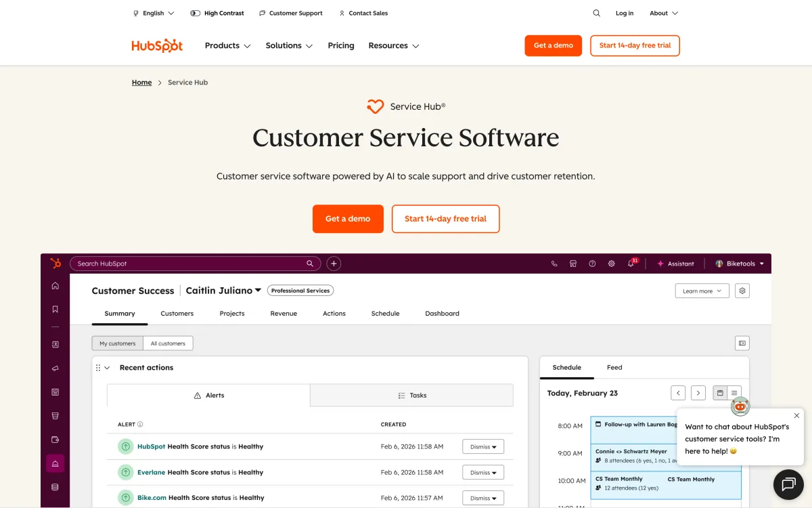Open the marketplace store icon in the top bar
The image size is (812, 508).
(573, 263)
